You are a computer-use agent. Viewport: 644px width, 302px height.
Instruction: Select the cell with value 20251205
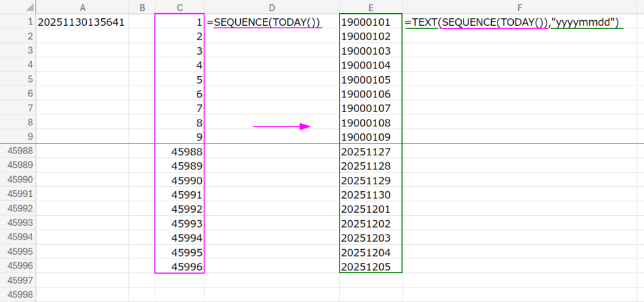(370, 267)
